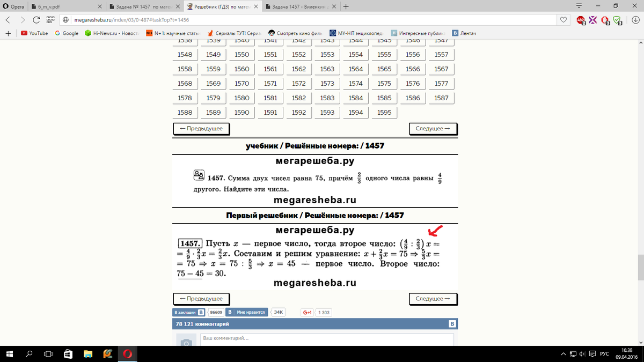Open the Google bookmark
Viewport: 644px width, 362px height.
[x=66, y=33]
